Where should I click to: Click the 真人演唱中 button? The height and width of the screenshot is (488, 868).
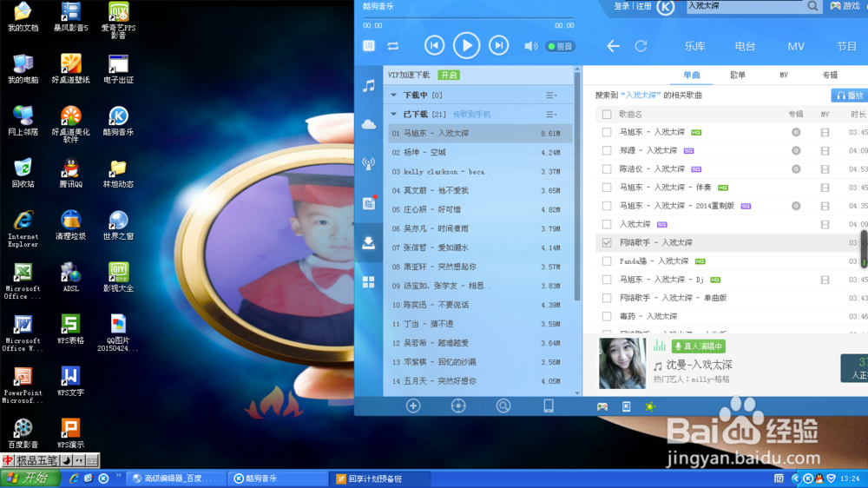pos(698,346)
